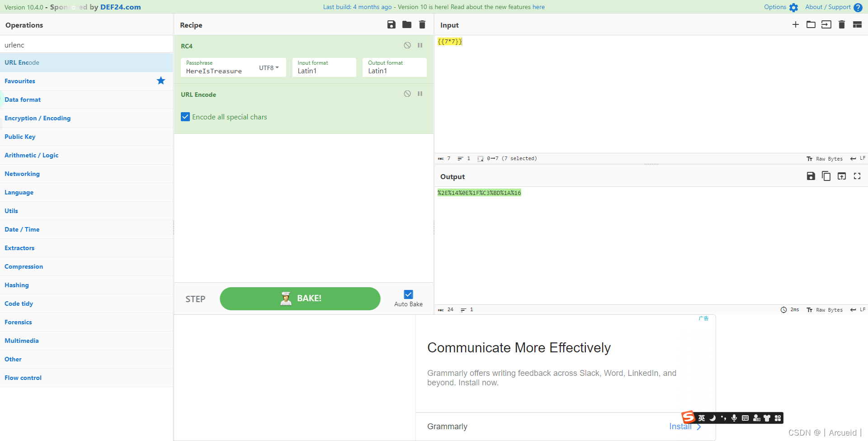This screenshot has width=868, height=441.
Task: Click the STEP button
Action: click(195, 299)
